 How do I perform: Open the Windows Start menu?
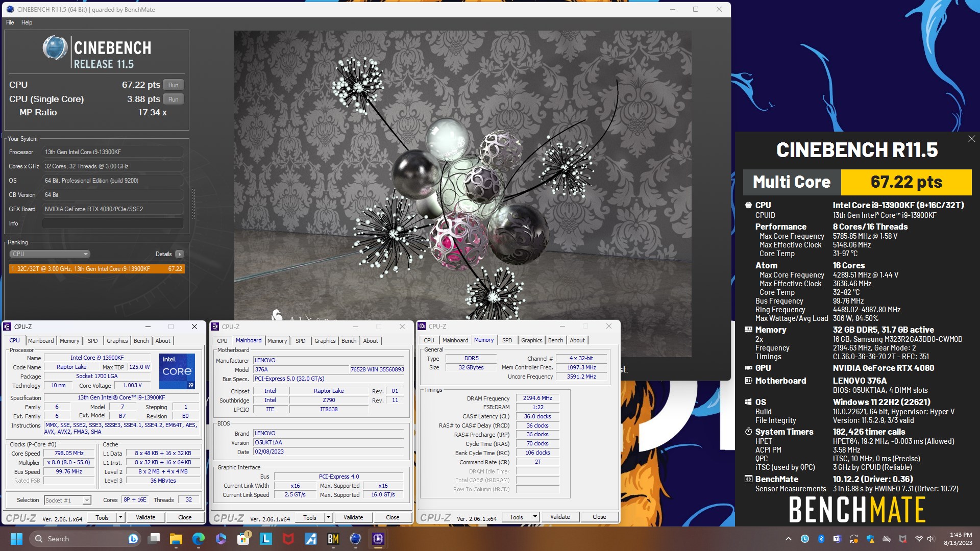pos(16,539)
